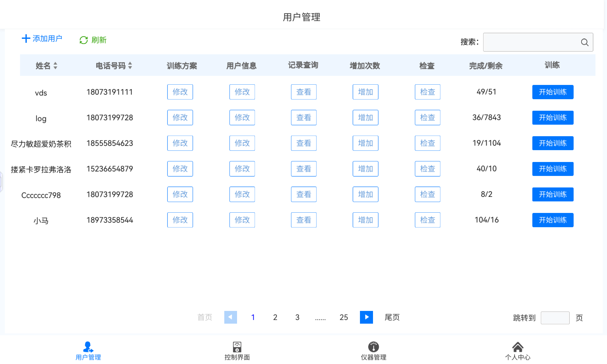Screen dimensions: 607x364
Task: Sort table by 电话号码 column arrows
Action: pyautogui.click(x=130, y=66)
